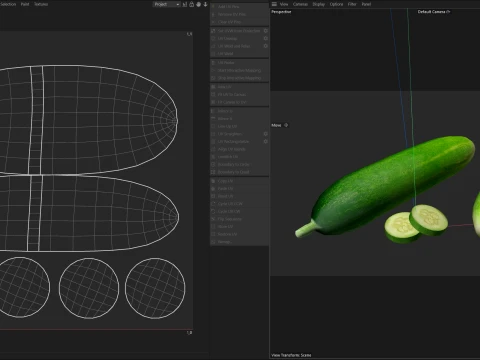Click the UV Weld and Relax icon

(213, 46)
